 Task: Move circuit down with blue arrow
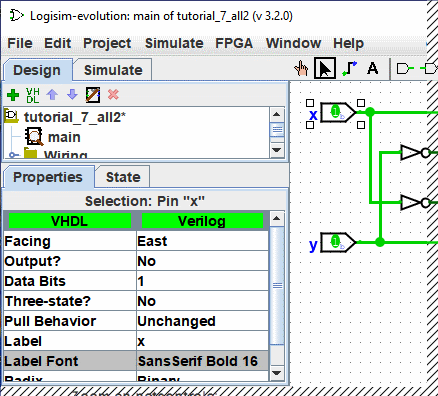[72, 95]
